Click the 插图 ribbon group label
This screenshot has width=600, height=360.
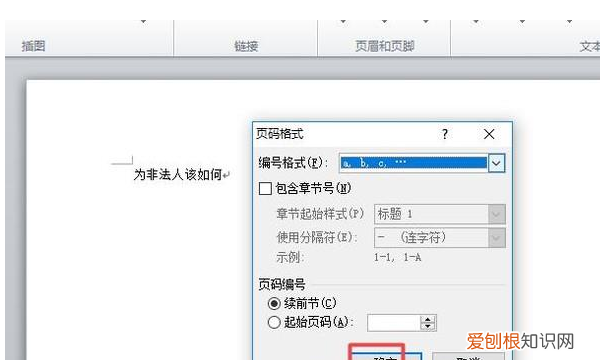(34, 46)
